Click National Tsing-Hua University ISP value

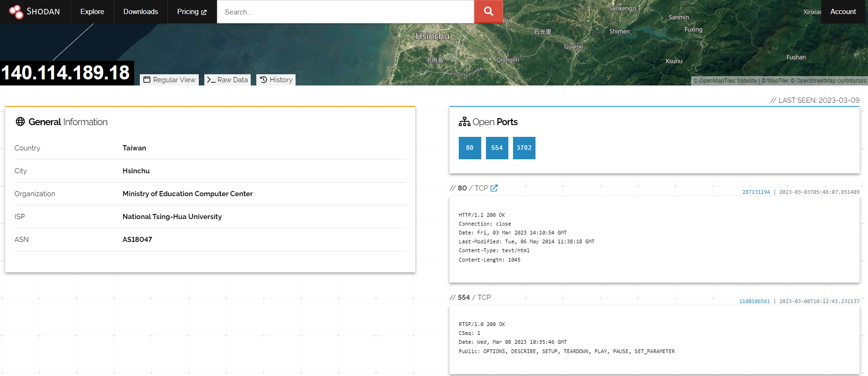click(x=172, y=217)
